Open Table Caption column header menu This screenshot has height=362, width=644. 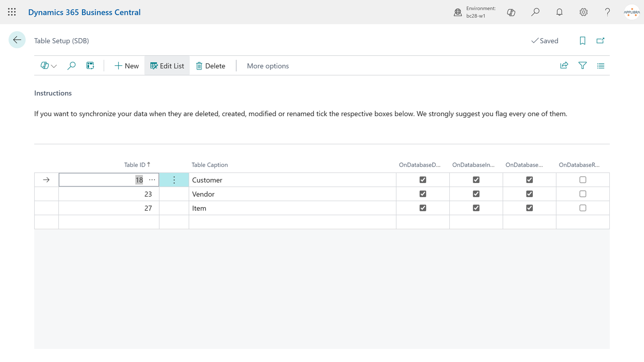coord(210,165)
